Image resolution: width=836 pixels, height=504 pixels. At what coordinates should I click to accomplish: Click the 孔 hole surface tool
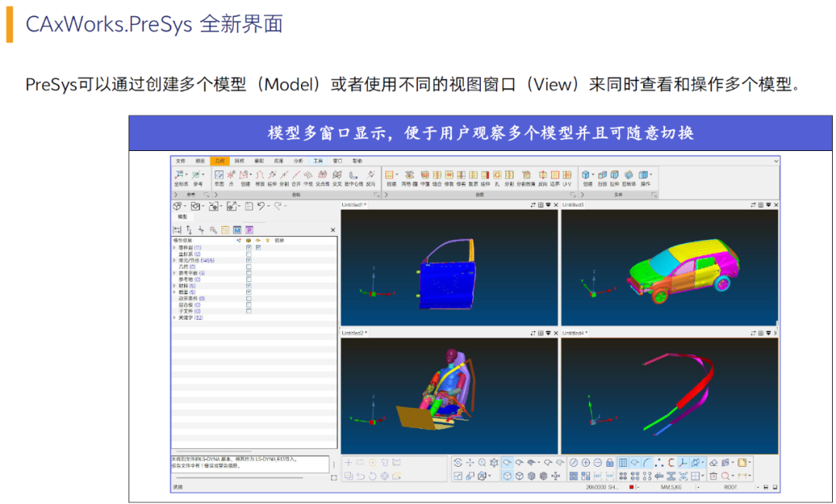coord(497,177)
